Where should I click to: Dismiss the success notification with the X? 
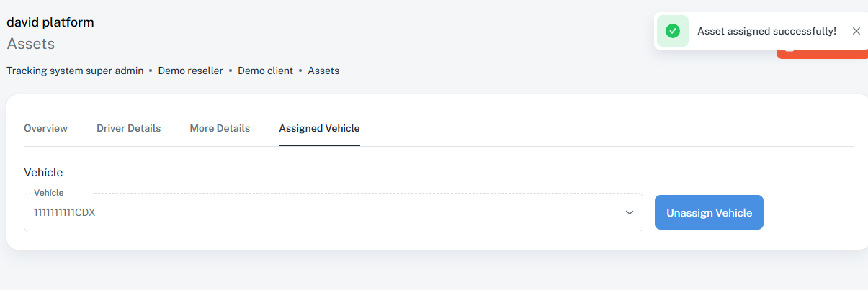pos(856,31)
